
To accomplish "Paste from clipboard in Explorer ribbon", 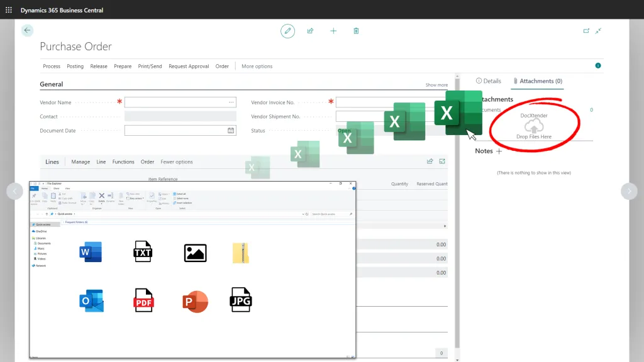I will [53, 195].
